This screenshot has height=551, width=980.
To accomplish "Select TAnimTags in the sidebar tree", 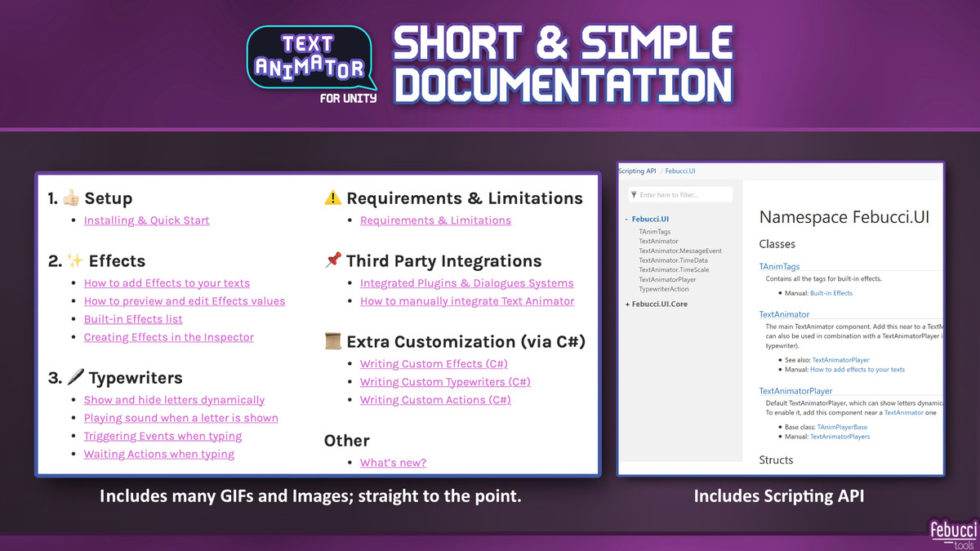I will [x=655, y=232].
